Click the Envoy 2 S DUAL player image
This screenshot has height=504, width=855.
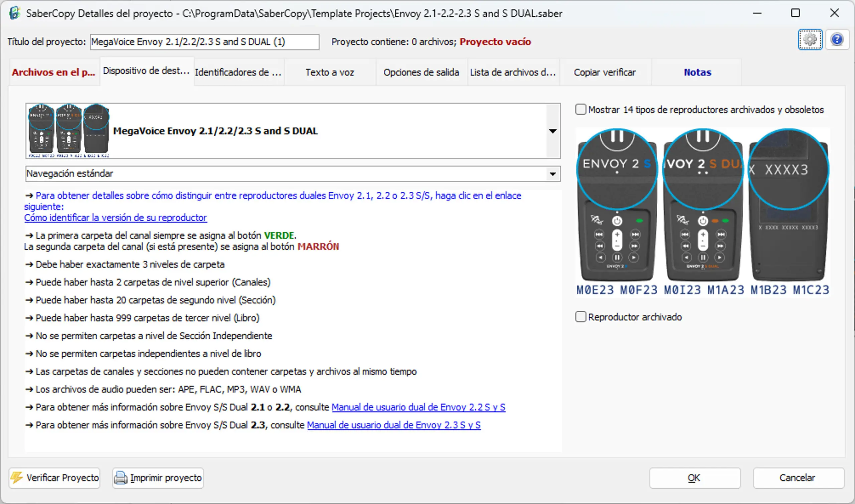pos(703,205)
